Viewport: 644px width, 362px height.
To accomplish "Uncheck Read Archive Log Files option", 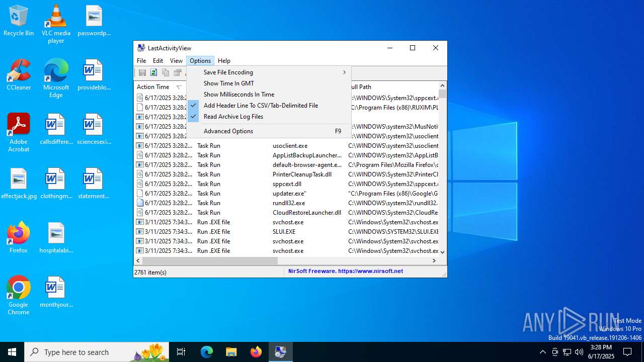I will tap(269, 117).
